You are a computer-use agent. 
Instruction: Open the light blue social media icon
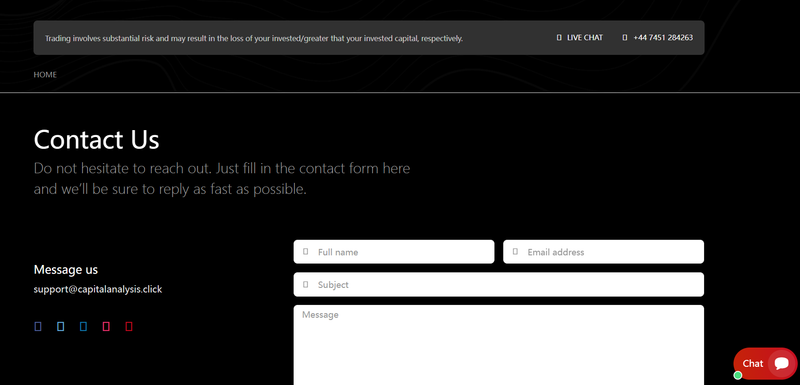pos(61,326)
